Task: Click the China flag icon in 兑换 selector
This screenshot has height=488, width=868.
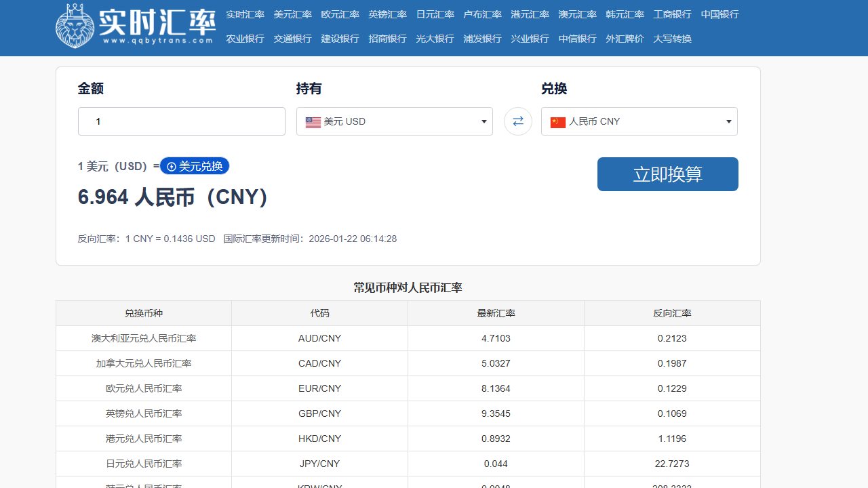Action: pos(557,123)
